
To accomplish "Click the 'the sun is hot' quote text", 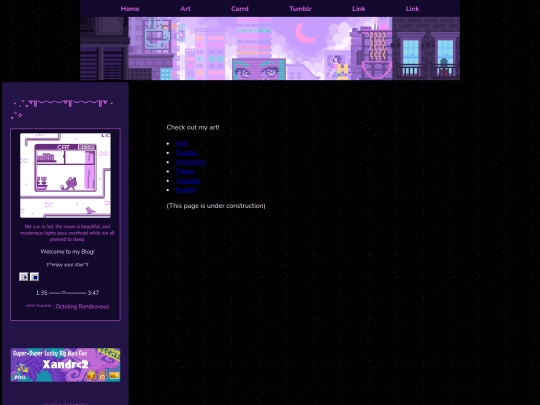I will point(67,233).
